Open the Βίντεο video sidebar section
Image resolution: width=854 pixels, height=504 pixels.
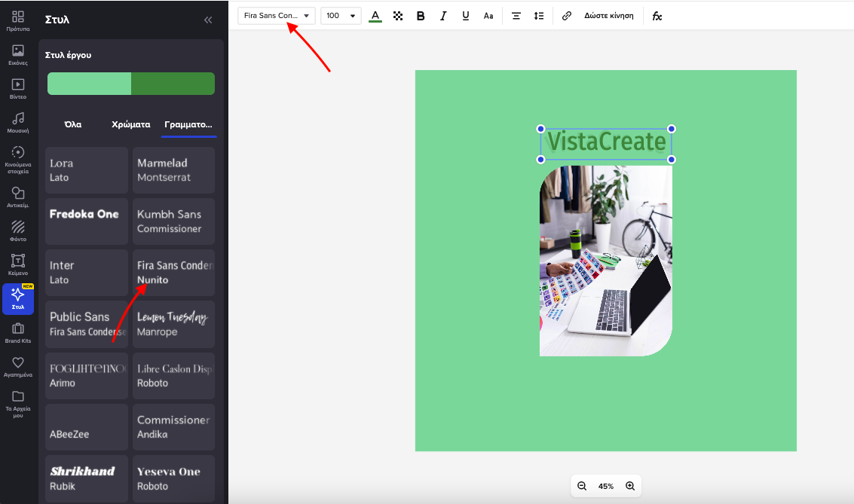coord(18,89)
